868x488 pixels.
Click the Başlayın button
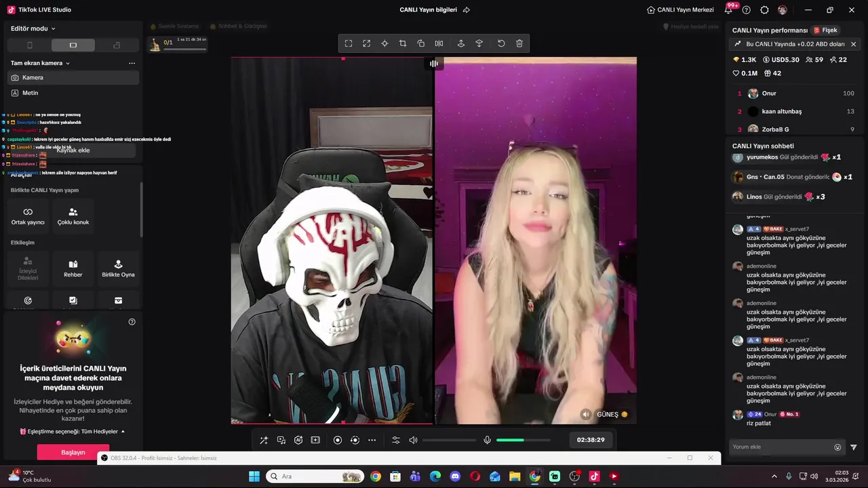73,452
